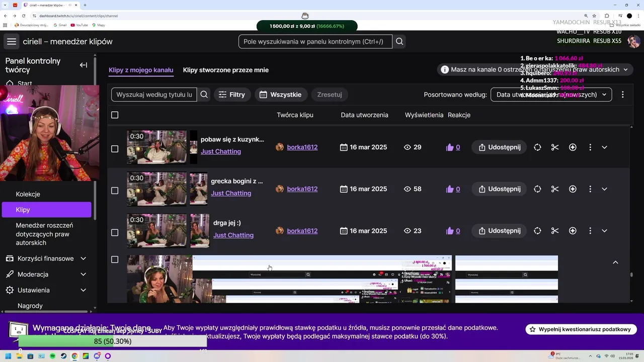Click the scissors icon for 'drga jej :)' clip
644x362 pixels.
click(x=555, y=231)
